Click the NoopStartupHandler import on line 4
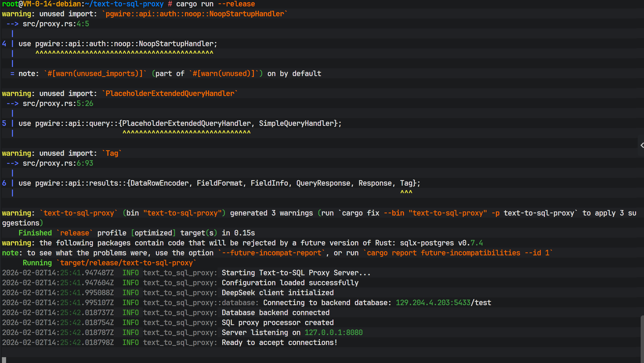Viewport: 644px width, 363px height. point(176,44)
